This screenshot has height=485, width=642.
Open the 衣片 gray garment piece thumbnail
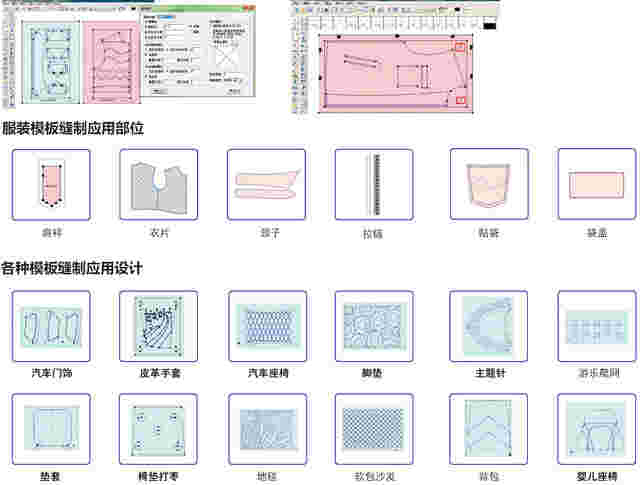159,185
